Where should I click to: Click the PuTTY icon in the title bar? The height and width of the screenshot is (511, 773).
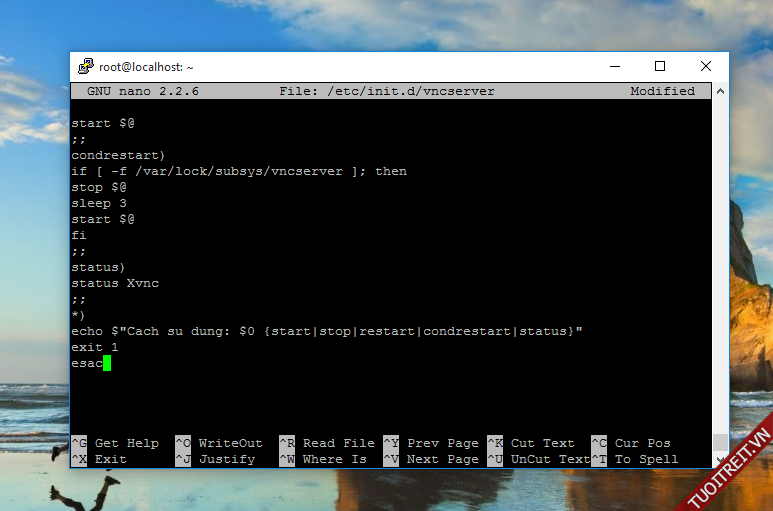[86, 67]
